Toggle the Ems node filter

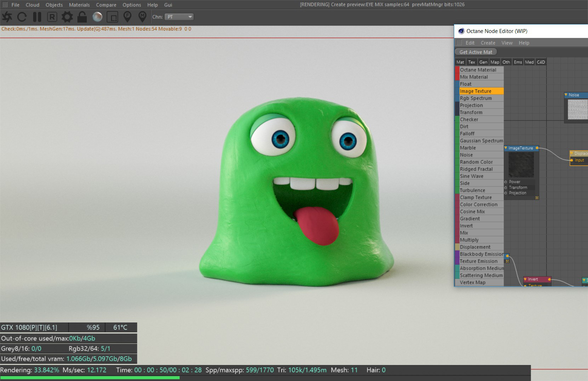(x=518, y=62)
